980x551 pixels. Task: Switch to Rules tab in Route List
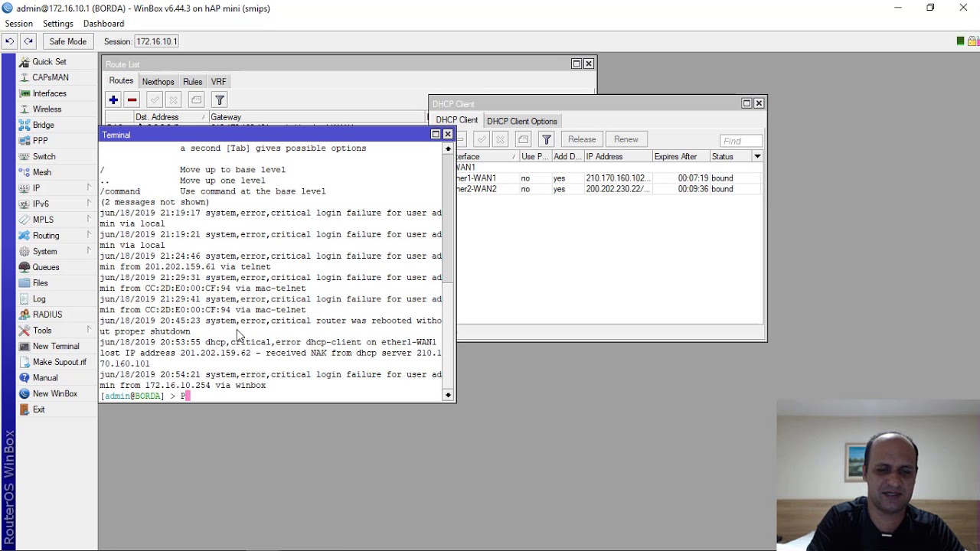pos(192,82)
